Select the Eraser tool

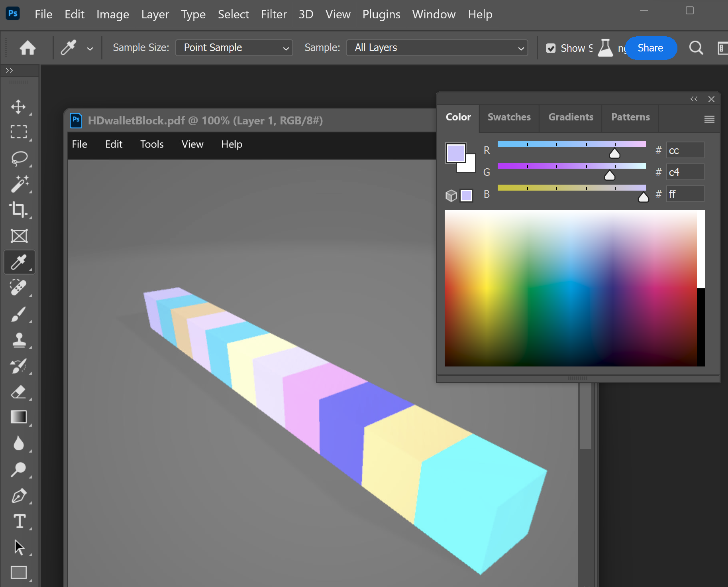[18, 392]
